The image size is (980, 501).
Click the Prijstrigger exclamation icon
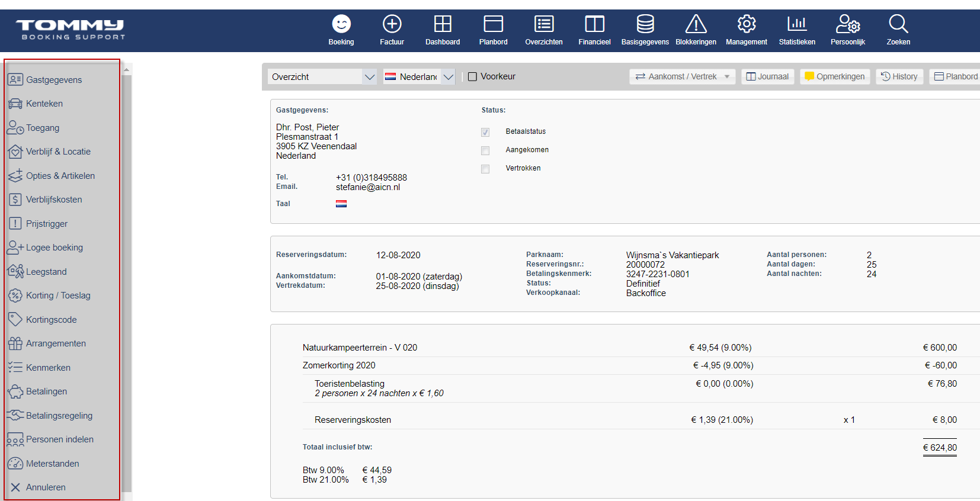[15, 223]
